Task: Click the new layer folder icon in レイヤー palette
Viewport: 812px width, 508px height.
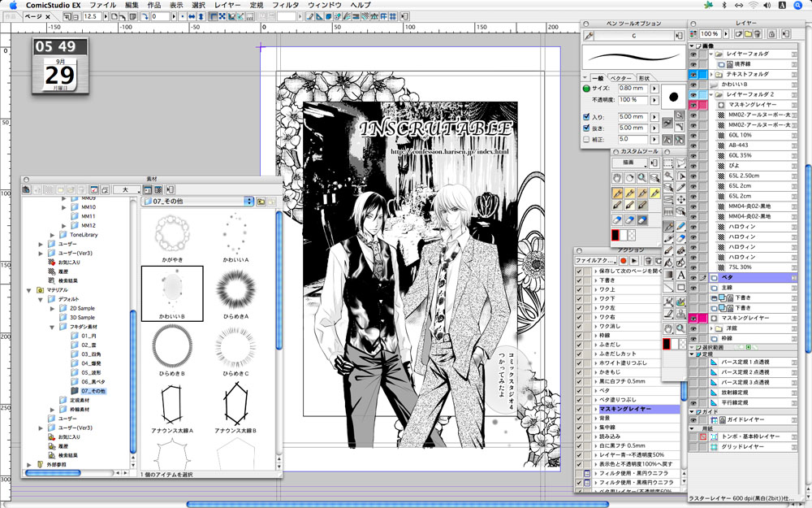Action: coord(747,34)
